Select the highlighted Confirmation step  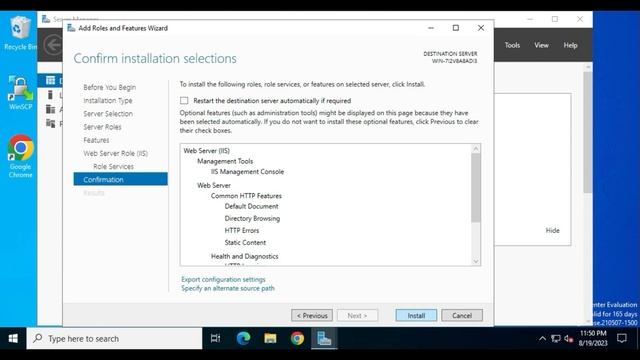(x=120, y=180)
